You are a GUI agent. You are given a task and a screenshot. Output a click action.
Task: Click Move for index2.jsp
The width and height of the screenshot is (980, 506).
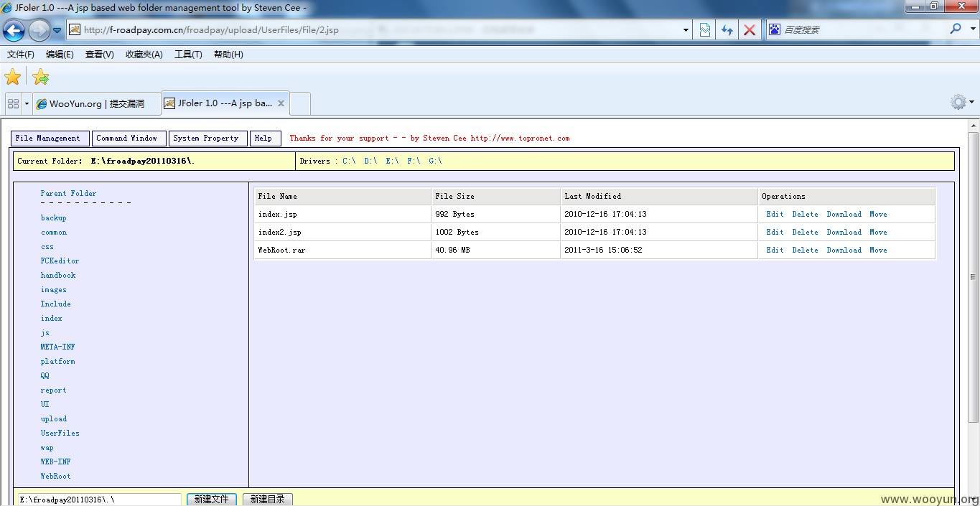click(878, 232)
